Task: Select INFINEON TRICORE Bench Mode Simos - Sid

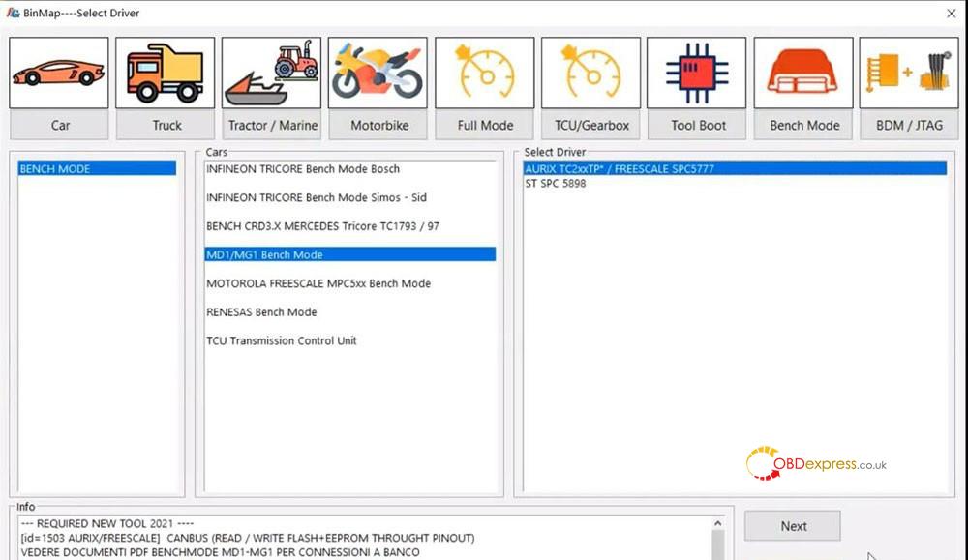Action: point(316,198)
